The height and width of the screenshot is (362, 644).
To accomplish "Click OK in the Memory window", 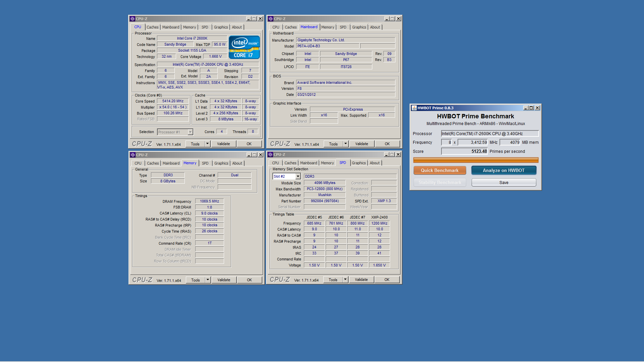I will click(x=249, y=280).
